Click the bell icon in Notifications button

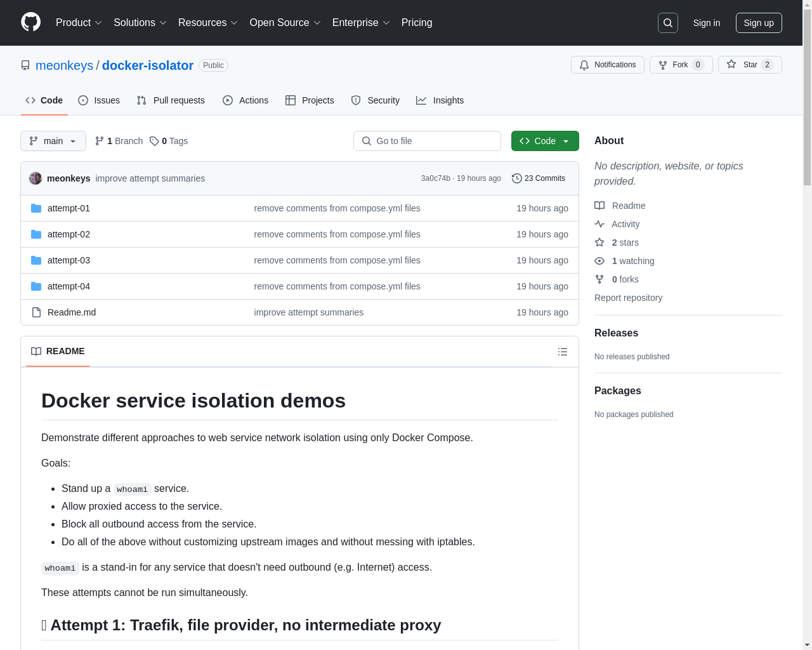pyautogui.click(x=584, y=65)
